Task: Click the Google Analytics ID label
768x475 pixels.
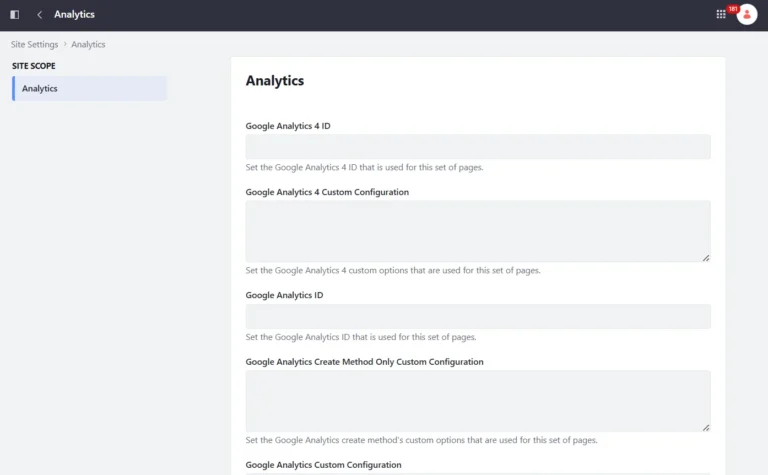Action: point(284,295)
